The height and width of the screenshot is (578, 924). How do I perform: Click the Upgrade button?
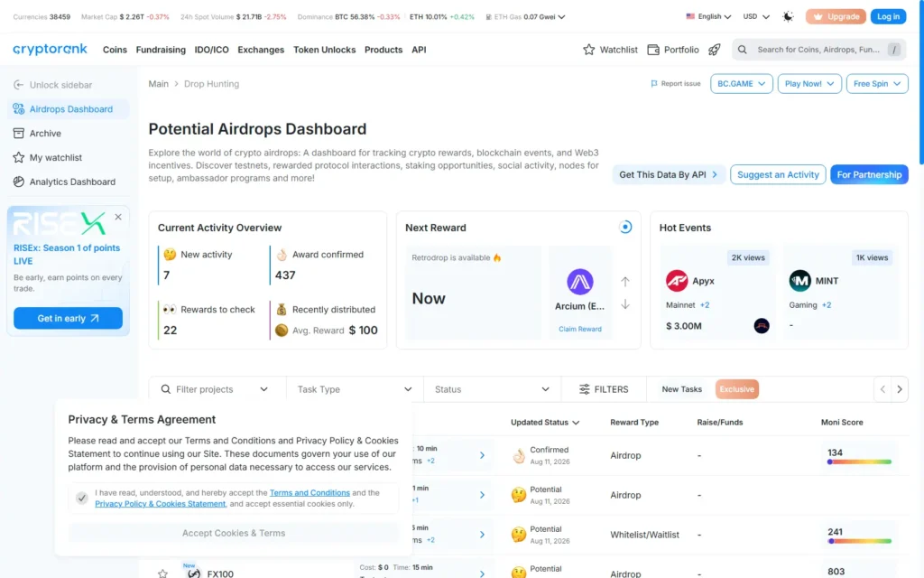[x=836, y=16]
